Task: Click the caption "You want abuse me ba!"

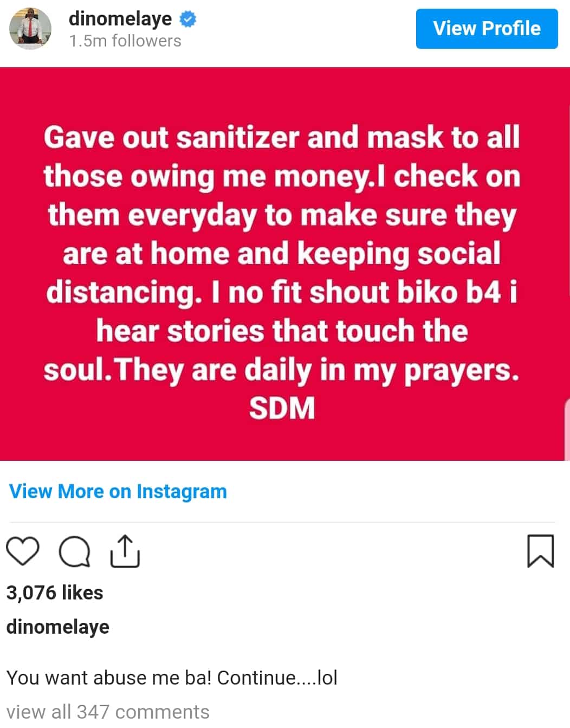Action: 172,678
